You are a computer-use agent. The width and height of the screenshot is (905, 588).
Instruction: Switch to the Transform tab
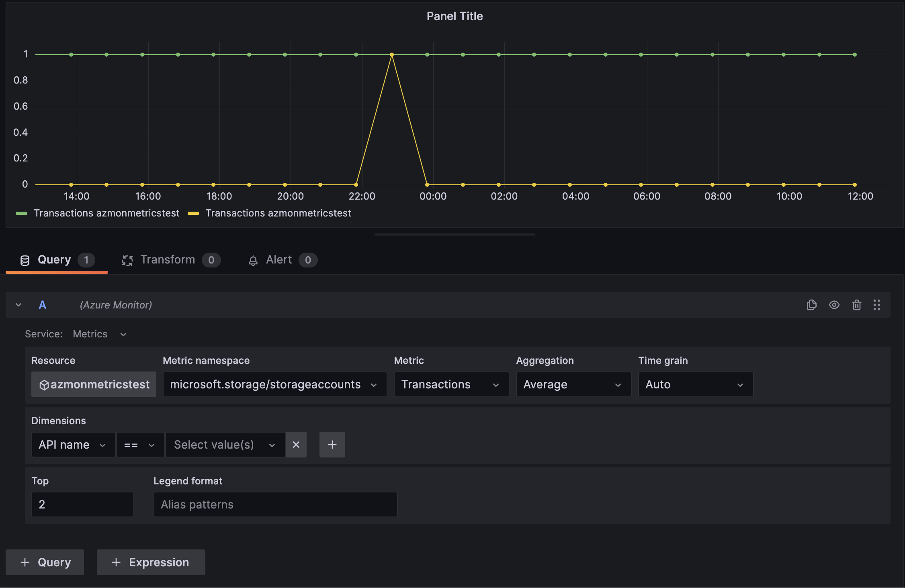pyautogui.click(x=170, y=259)
